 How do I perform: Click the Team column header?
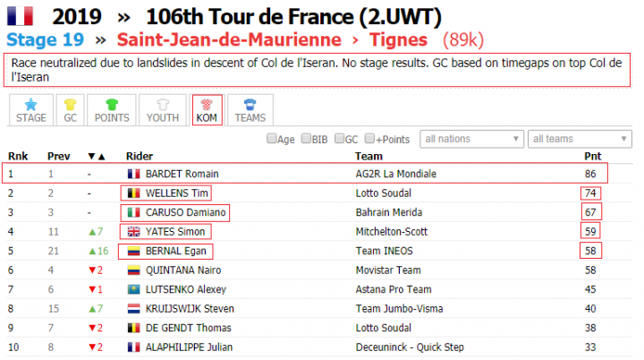click(369, 157)
